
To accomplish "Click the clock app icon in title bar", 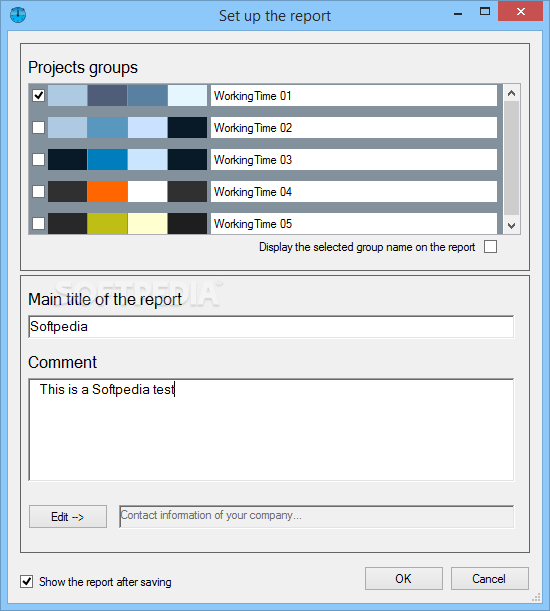I will pyautogui.click(x=18, y=15).
